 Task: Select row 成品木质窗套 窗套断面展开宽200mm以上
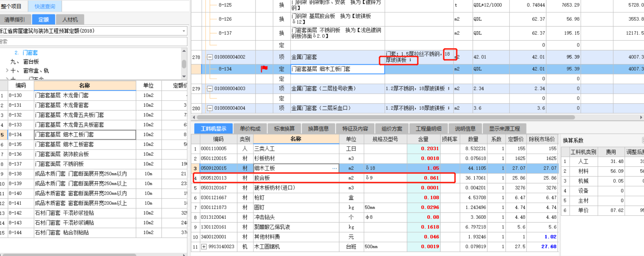tap(94, 203)
